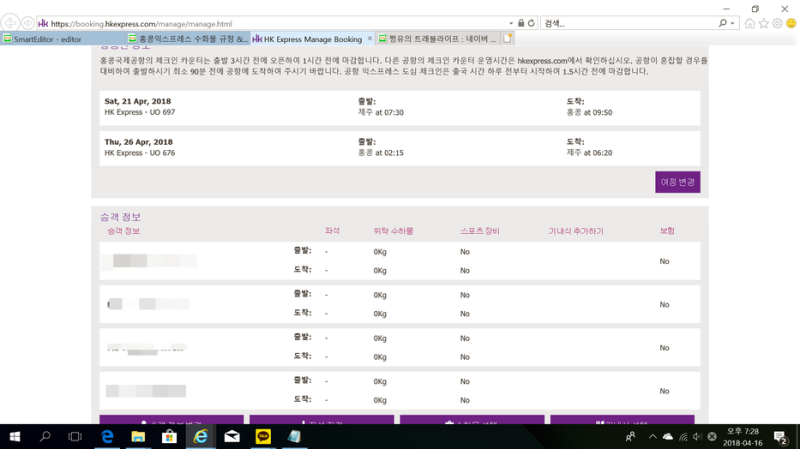The image size is (800, 449).
Task: Click the date Thu, 26 Apr, 2018
Action: pyautogui.click(x=139, y=142)
